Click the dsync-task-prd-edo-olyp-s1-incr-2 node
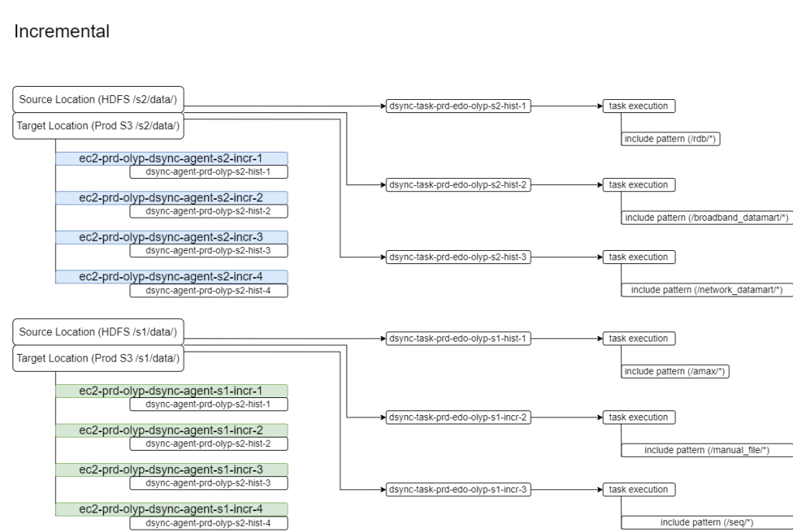The width and height of the screenshot is (793, 532). [458, 417]
